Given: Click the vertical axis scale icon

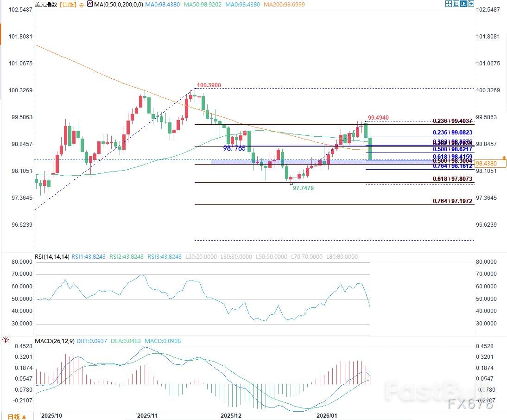Looking at the screenshot, I should (x=456, y=4).
